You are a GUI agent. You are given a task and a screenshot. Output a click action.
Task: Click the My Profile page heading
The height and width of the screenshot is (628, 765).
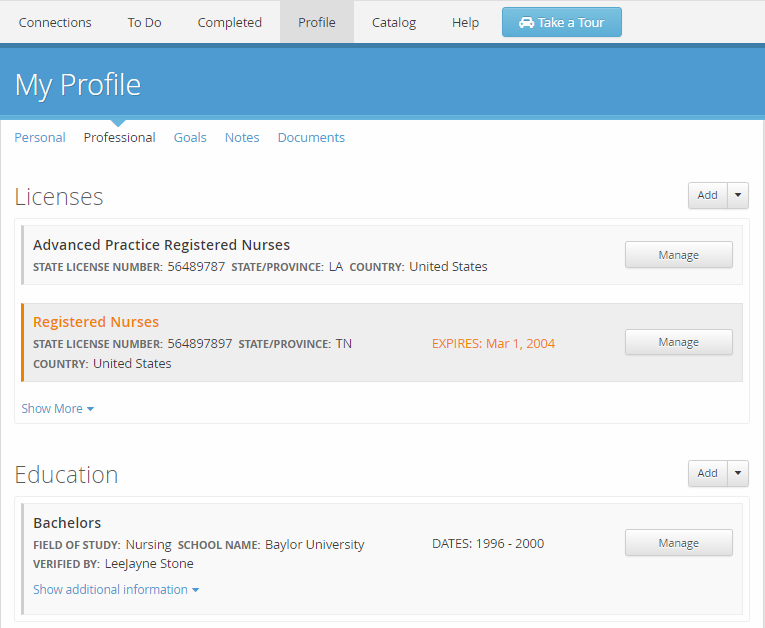(78, 85)
